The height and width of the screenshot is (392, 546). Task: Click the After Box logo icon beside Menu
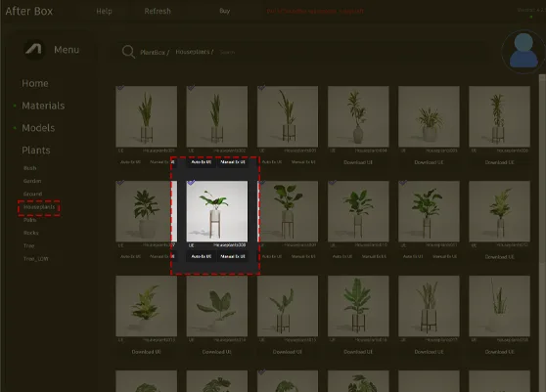34,49
